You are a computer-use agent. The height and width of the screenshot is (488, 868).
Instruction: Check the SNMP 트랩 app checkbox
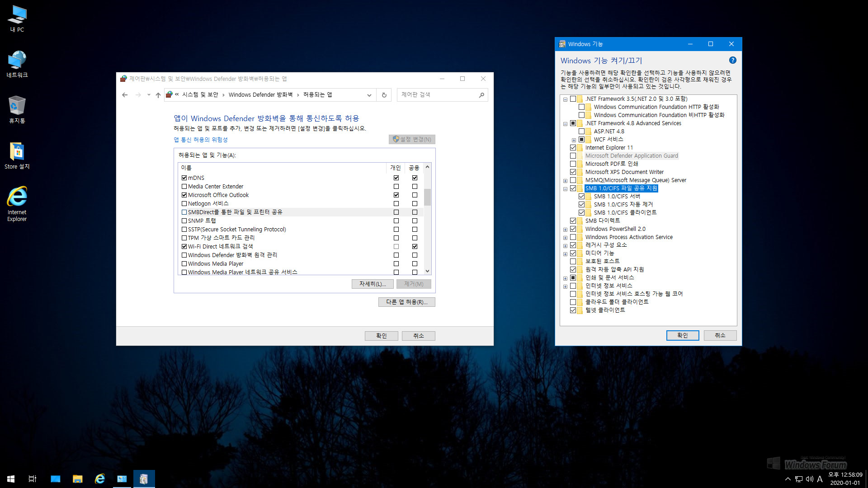click(x=184, y=221)
